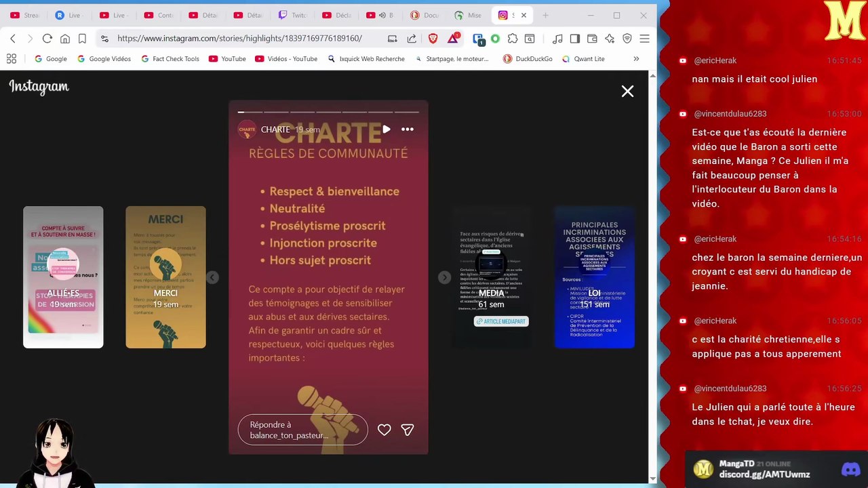The image size is (868, 488).
Task: Open the Google bookmark
Action: pos(50,59)
